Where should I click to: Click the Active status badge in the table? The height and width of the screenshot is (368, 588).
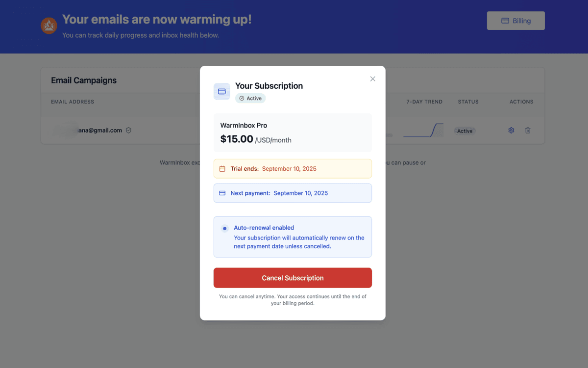click(x=464, y=131)
